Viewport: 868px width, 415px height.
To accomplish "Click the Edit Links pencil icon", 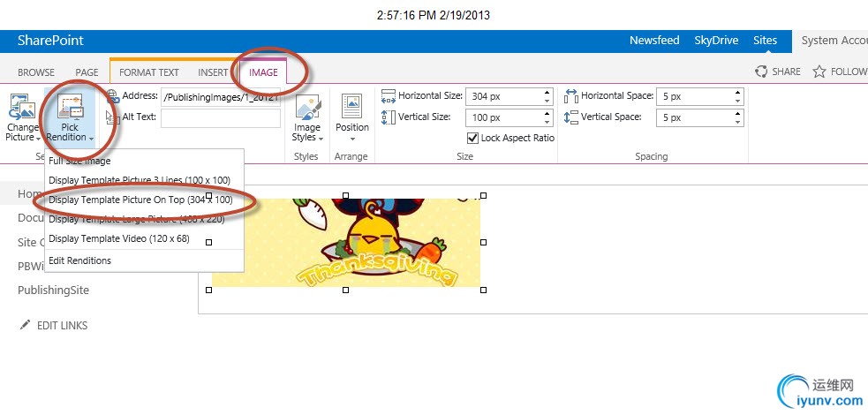I will 25,325.
